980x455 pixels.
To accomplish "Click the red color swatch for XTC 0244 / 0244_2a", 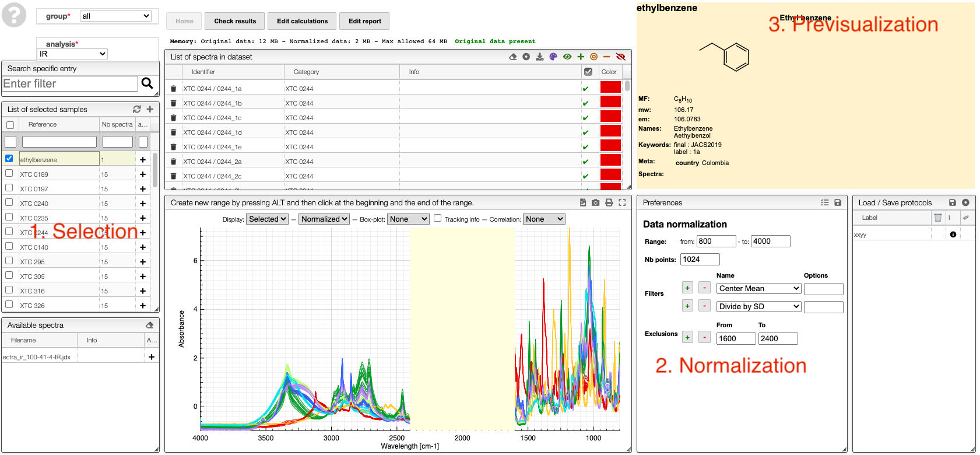I will [610, 160].
